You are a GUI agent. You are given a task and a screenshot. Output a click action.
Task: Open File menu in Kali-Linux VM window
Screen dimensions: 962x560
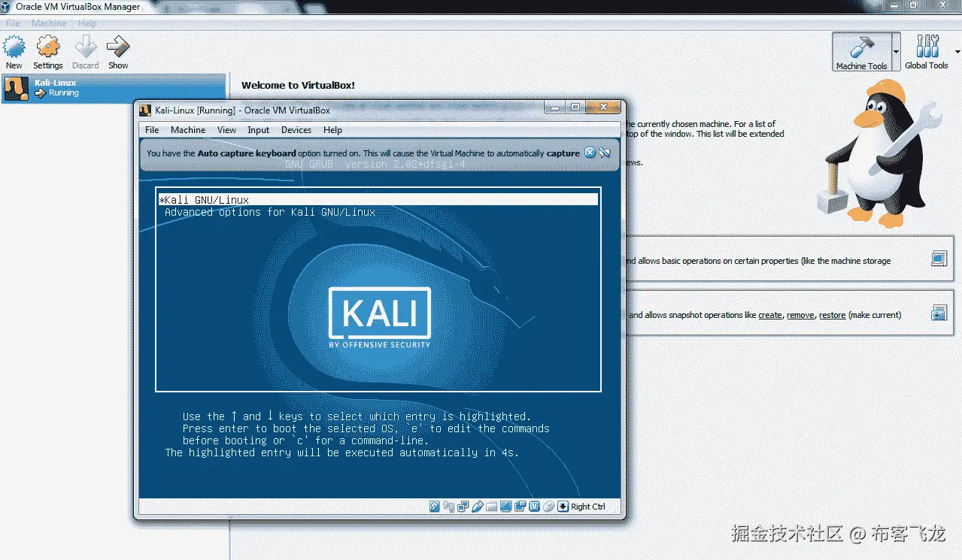pos(152,130)
